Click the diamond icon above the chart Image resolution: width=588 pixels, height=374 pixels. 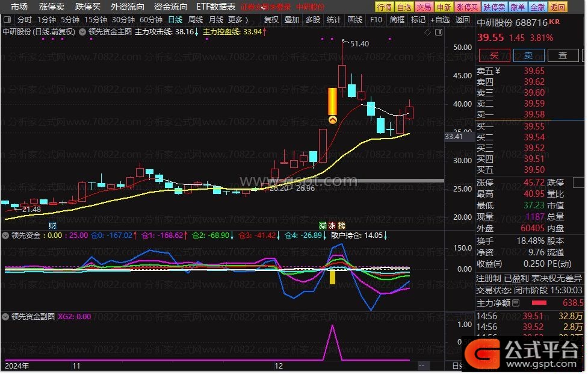click(x=427, y=33)
